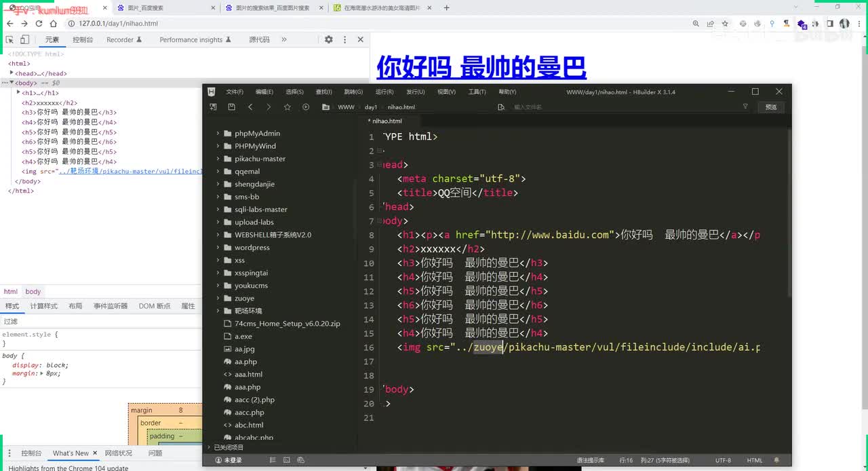Expand the pikachu-master folder
Viewport: 868px width, 471px height.
point(218,159)
